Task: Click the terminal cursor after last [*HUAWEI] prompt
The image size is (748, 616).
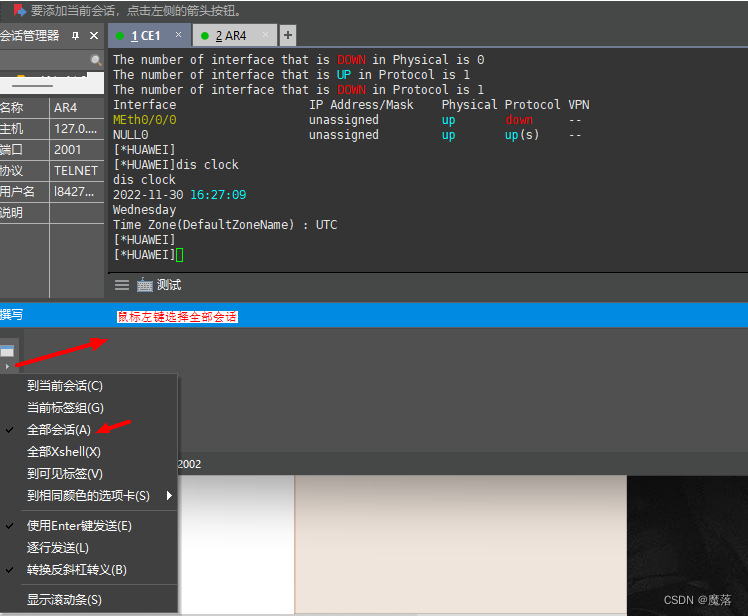Action: click(180, 255)
